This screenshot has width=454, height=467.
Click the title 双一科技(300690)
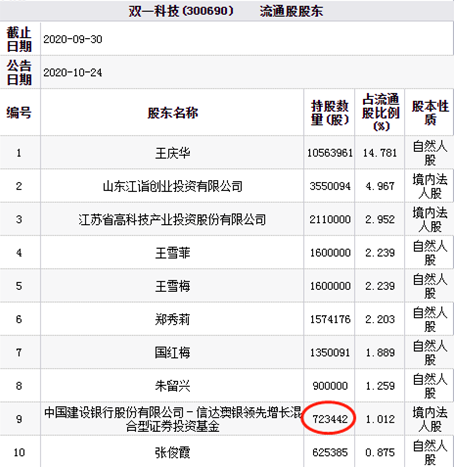181,11
